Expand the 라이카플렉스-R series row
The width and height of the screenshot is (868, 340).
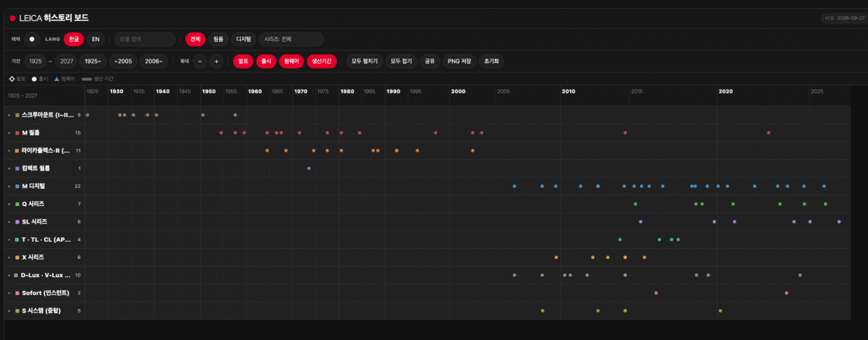point(9,150)
